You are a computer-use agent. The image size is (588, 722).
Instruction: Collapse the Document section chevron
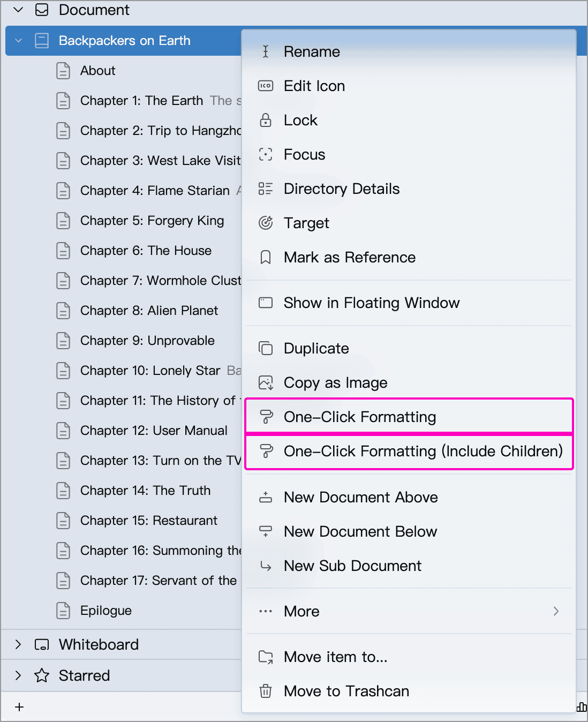pos(18,10)
